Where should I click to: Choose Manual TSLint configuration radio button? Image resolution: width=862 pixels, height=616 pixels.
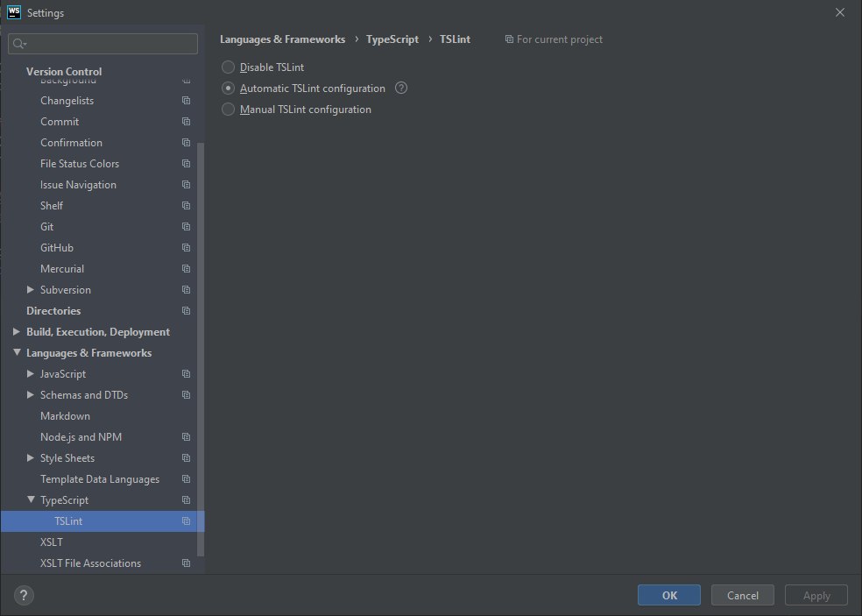tap(228, 110)
